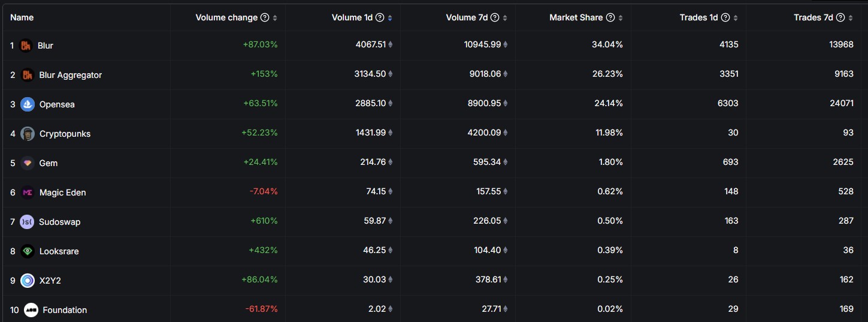
Task: Click the Volume change column header label
Action: tap(227, 17)
